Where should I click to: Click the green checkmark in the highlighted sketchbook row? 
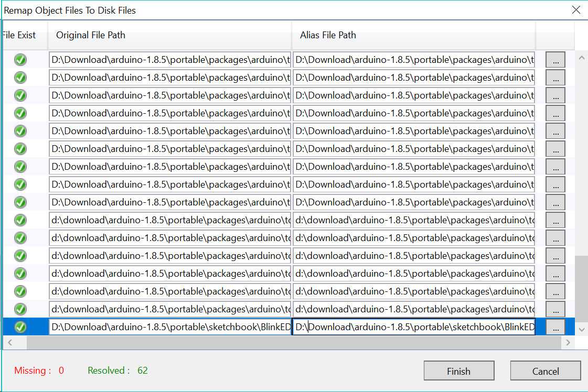coord(20,327)
